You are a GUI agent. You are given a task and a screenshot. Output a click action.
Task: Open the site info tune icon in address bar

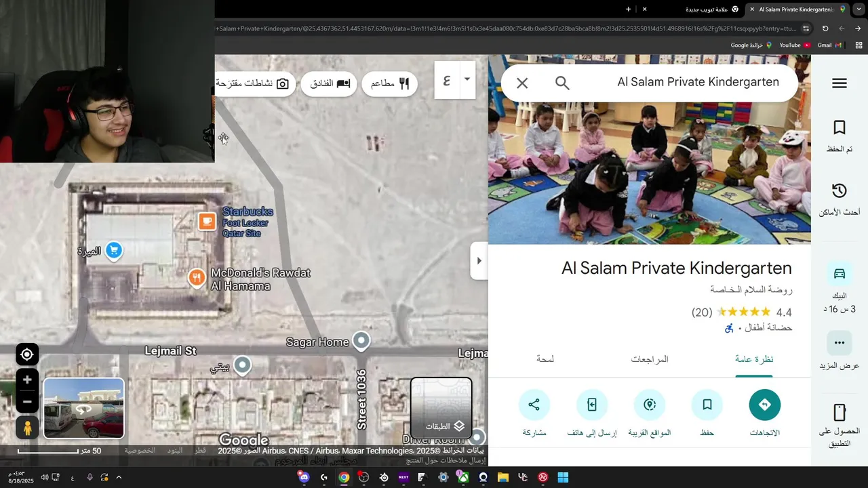tap(806, 28)
